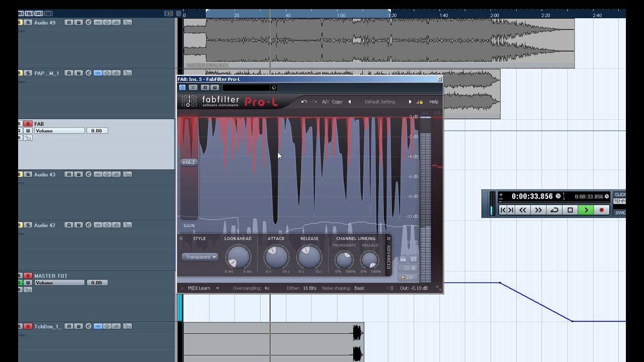Click the undo arrow in Pro-L
Screen dimensions: 644x362
[x=304, y=102]
